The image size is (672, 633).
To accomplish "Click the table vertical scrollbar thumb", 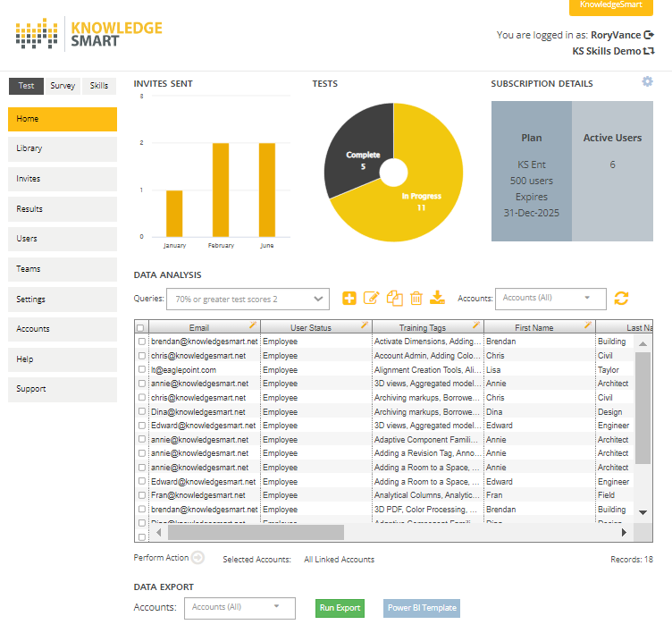I will pyautogui.click(x=643, y=408).
